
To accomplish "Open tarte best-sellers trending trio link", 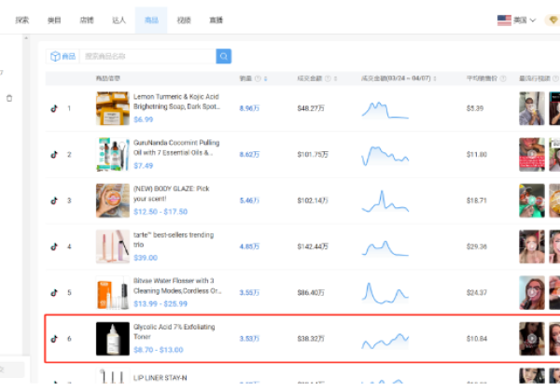I will [x=174, y=240].
